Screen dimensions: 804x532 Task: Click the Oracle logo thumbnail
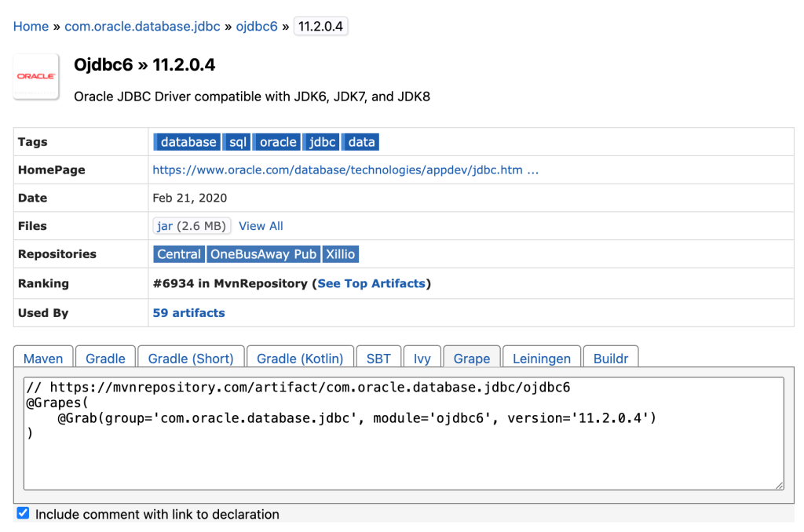[36, 76]
